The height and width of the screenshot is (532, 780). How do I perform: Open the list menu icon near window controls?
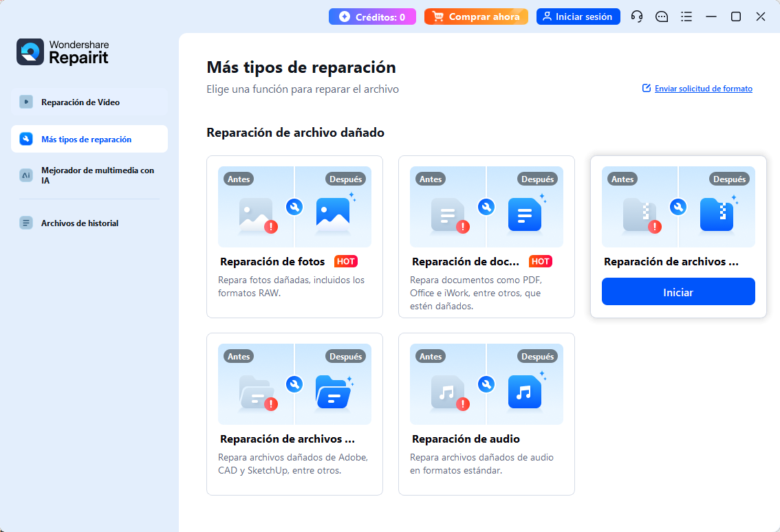tap(686, 16)
